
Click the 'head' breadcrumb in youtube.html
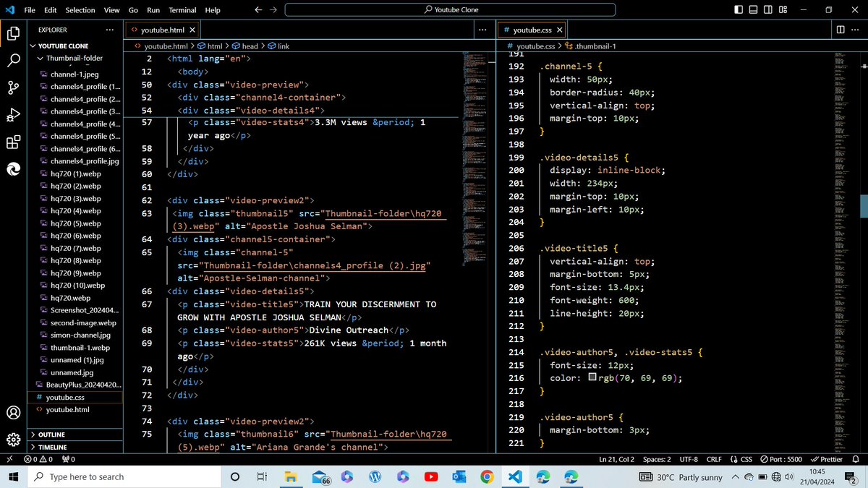[250, 46]
